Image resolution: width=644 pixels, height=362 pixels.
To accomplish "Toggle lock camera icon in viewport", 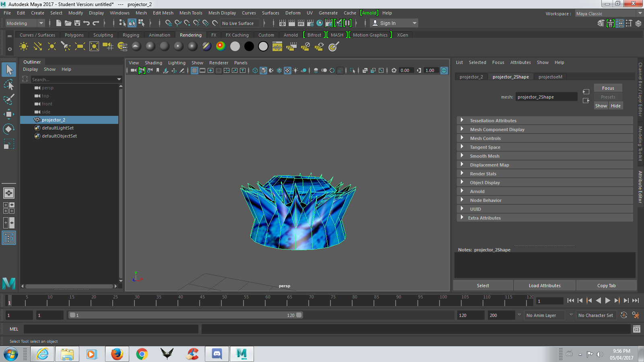I will 142,70.
